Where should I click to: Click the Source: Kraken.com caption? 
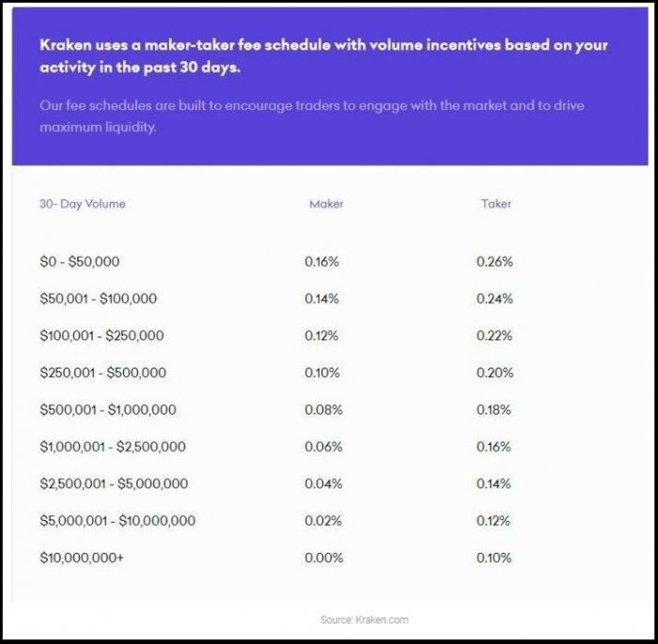[x=365, y=620]
